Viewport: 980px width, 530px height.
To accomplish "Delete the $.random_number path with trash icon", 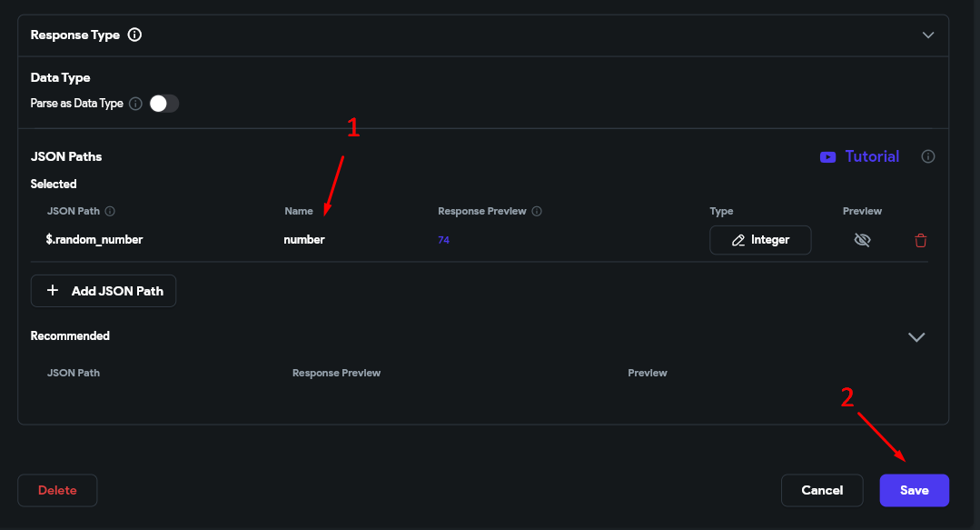I will (920, 240).
